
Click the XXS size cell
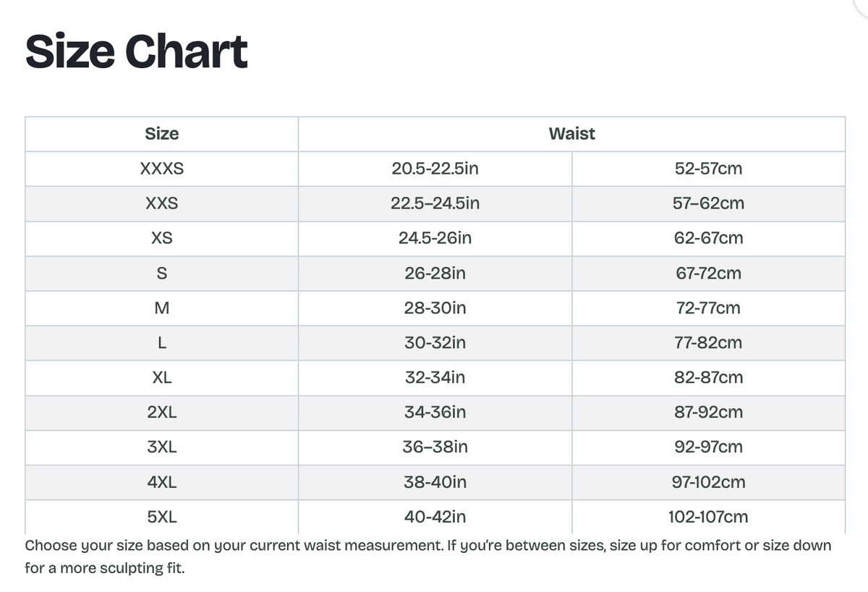click(x=162, y=204)
